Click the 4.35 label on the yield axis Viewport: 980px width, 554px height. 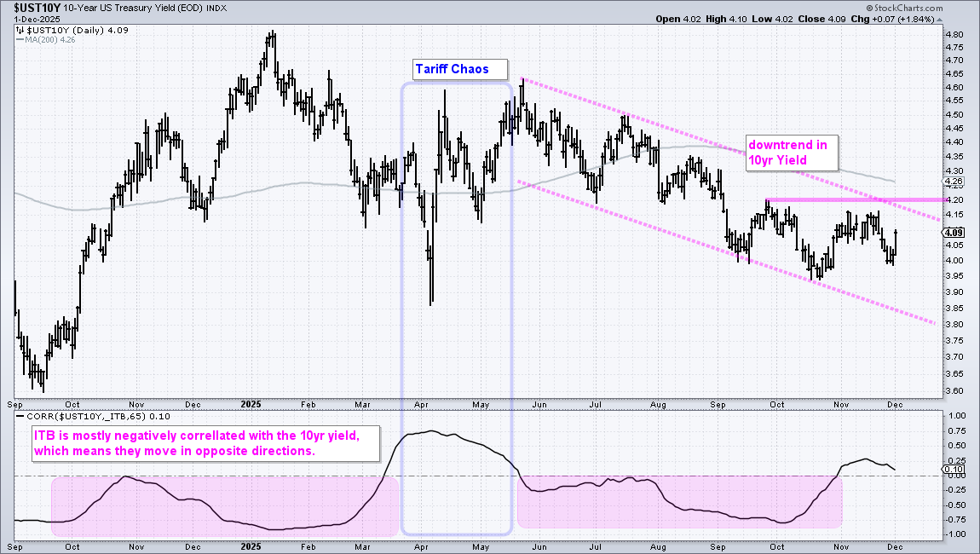(x=954, y=156)
